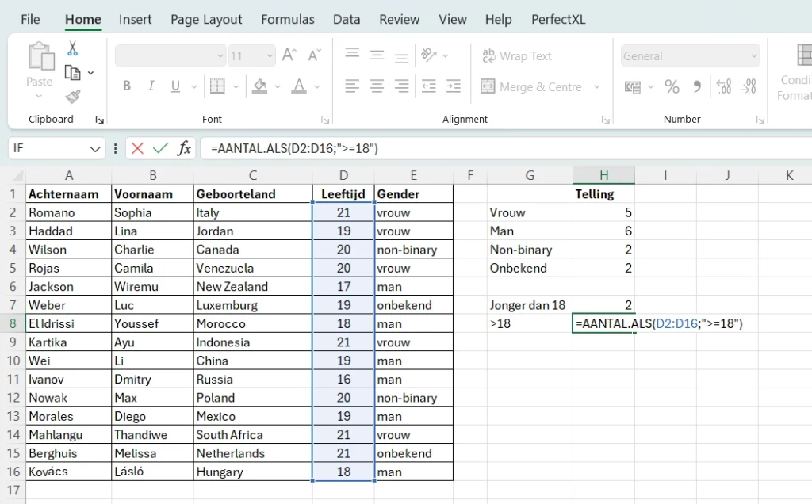Click the Increase Decimal icon
The height and width of the screenshot is (504, 812).
coord(723,87)
